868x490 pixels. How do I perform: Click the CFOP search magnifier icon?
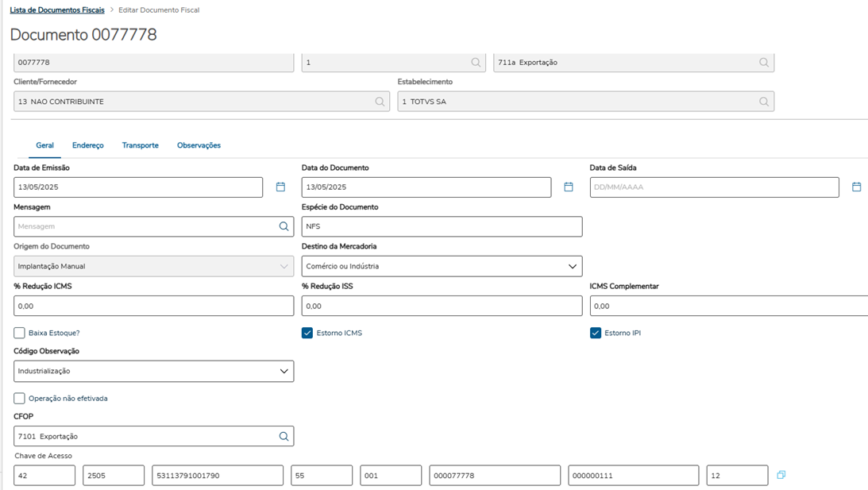(284, 436)
